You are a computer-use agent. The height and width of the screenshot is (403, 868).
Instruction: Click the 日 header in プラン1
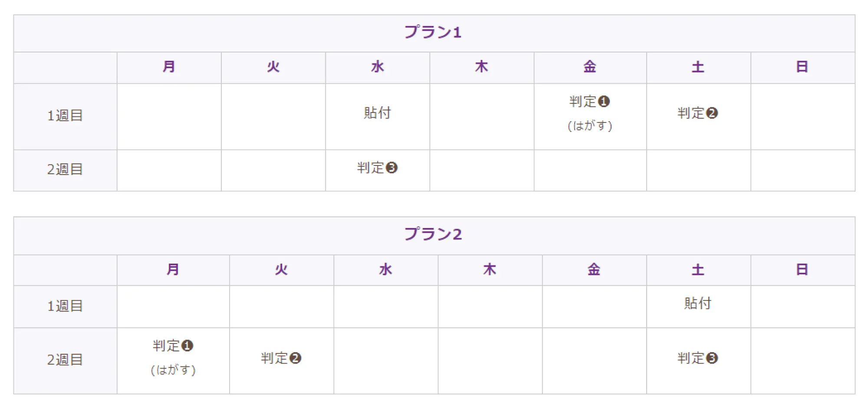(x=802, y=67)
